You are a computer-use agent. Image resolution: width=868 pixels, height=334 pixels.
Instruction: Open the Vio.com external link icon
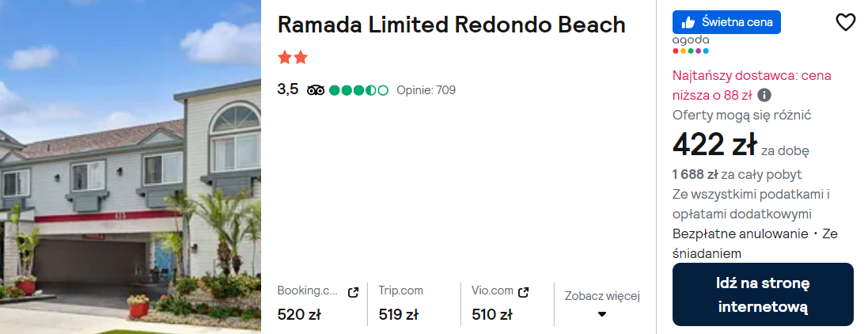tap(524, 290)
